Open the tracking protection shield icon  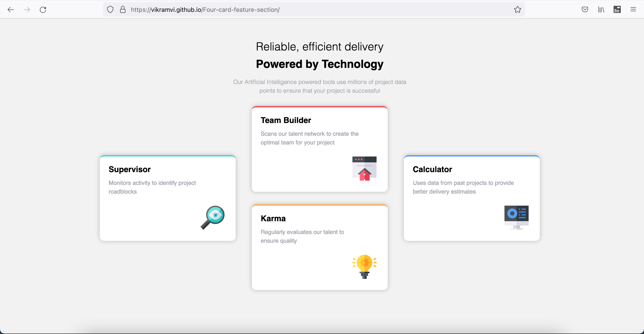110,10
